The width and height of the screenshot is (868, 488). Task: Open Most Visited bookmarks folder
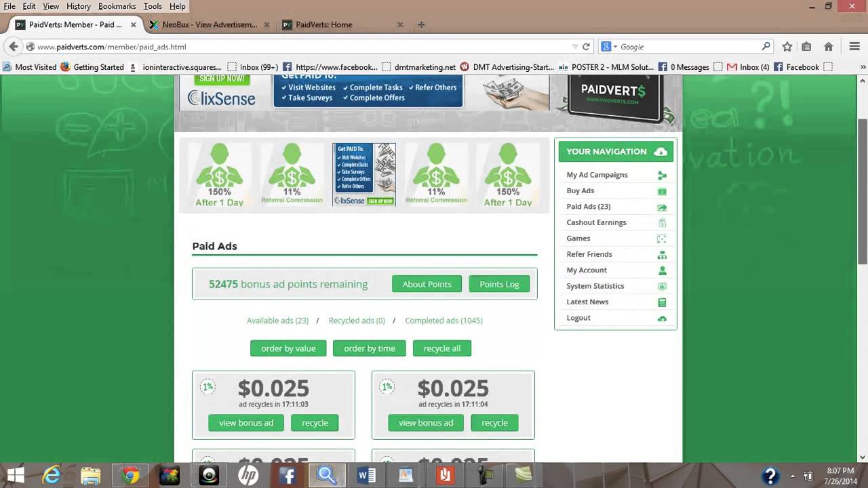click(29, 67)
